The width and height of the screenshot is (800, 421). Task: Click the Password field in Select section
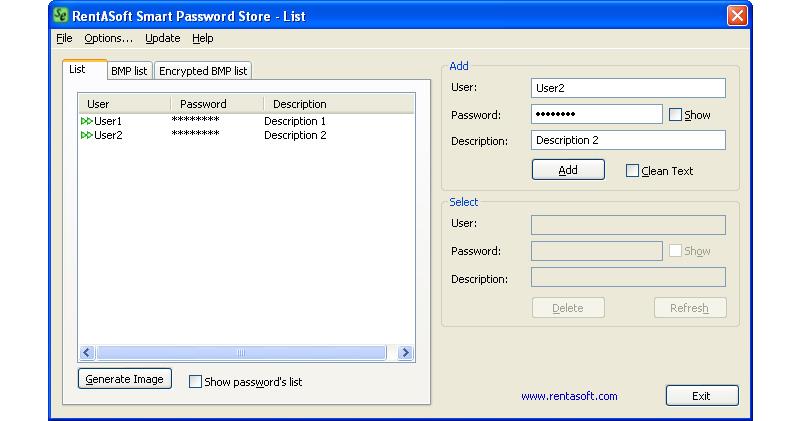tap(596, 251)
